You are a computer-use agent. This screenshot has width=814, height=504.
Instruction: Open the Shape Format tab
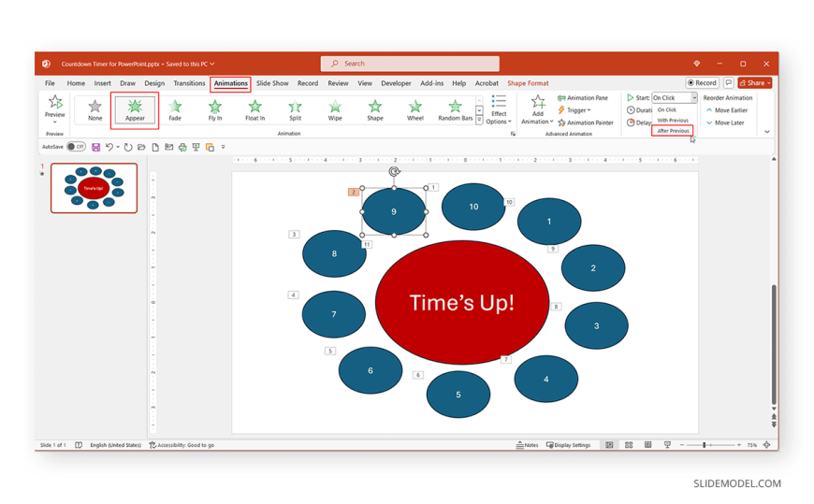[528, 83]
